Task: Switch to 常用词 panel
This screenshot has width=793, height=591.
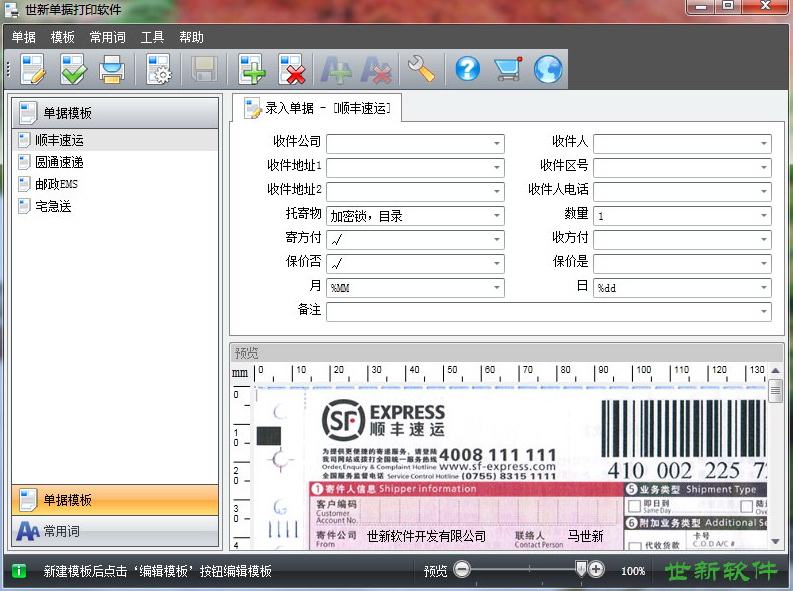Action: pyautogui.click(x=115, y=531)
